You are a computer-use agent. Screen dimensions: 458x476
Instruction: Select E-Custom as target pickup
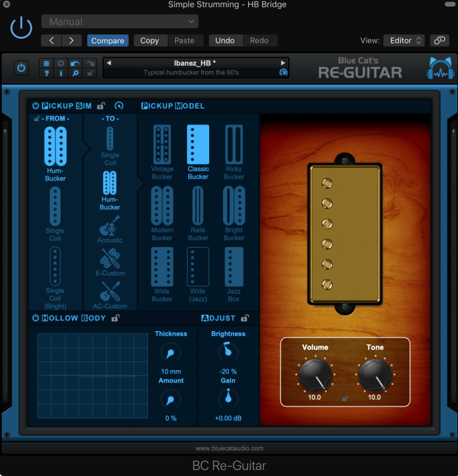[x=110, y=261]
